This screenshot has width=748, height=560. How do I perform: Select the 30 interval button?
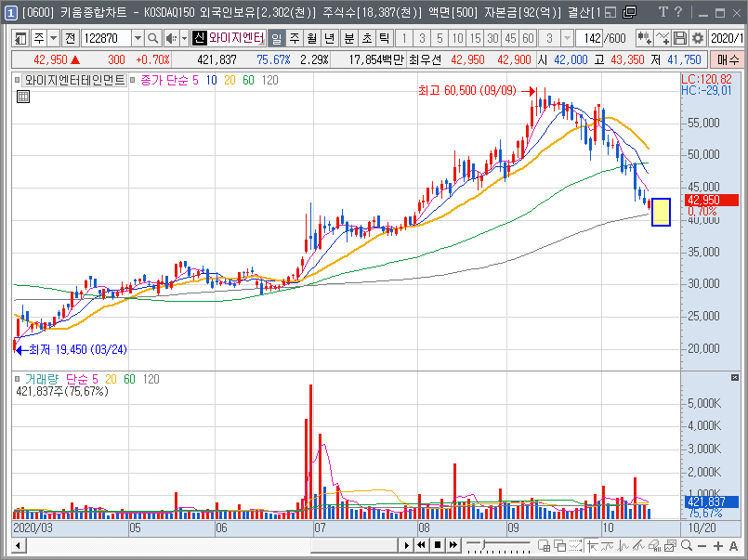[x=492, y=38]
